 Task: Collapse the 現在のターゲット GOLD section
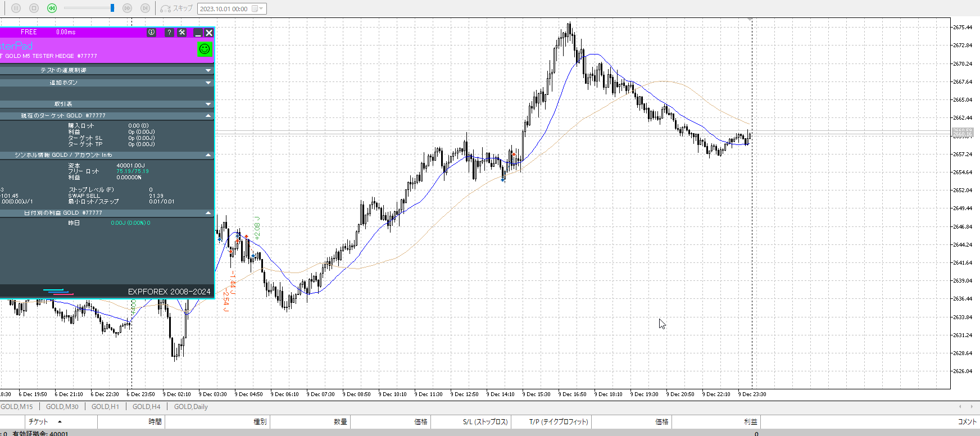coord(208,116)
